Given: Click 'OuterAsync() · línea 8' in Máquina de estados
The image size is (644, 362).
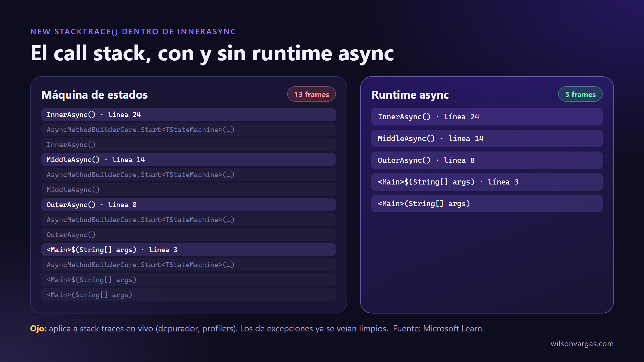Looking at the screenshot, I should (x=189, y=205).
